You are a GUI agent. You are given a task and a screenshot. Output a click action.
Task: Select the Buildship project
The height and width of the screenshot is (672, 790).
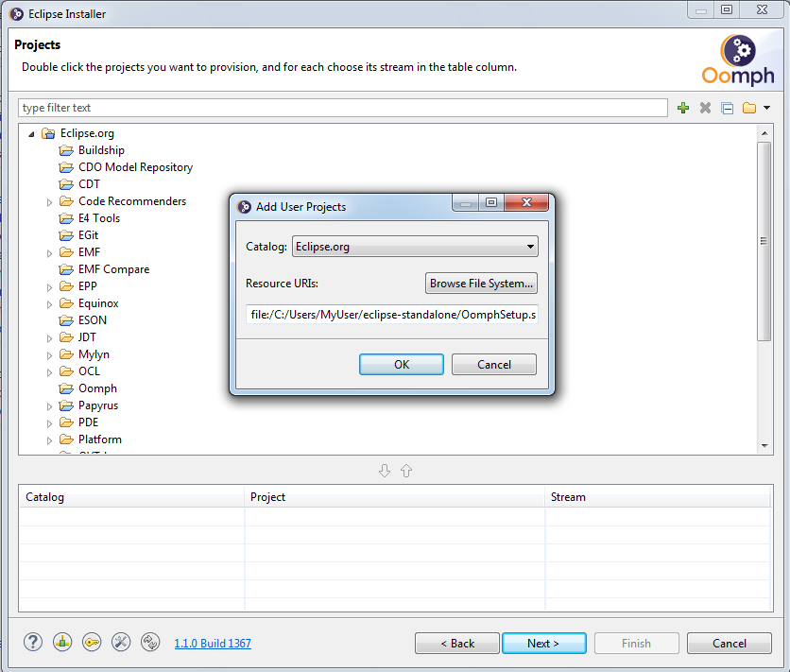click(x=101, y=150)
